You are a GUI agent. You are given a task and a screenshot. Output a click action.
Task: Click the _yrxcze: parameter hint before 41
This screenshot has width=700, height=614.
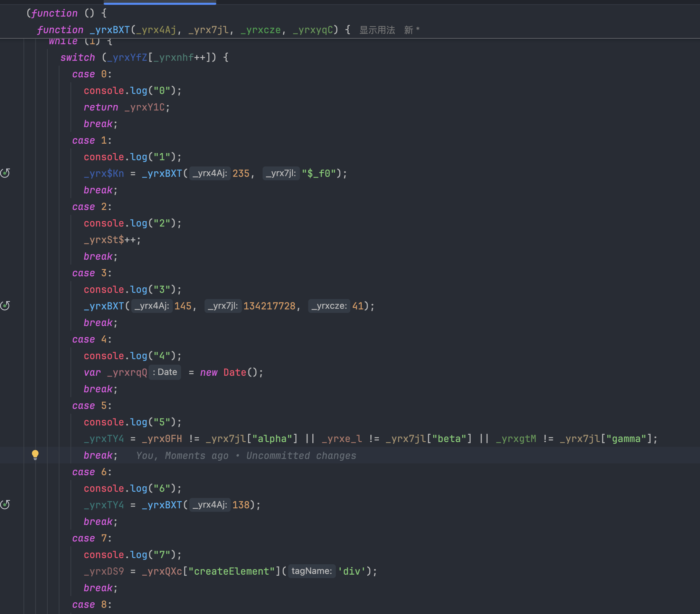click(x=329, y=306)
